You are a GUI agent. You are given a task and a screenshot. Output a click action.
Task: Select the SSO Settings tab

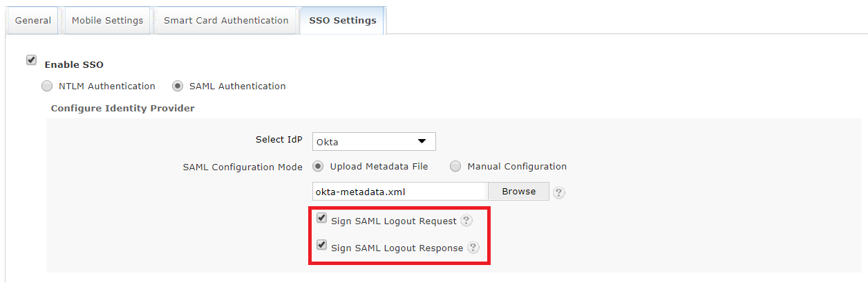(343, 20)
